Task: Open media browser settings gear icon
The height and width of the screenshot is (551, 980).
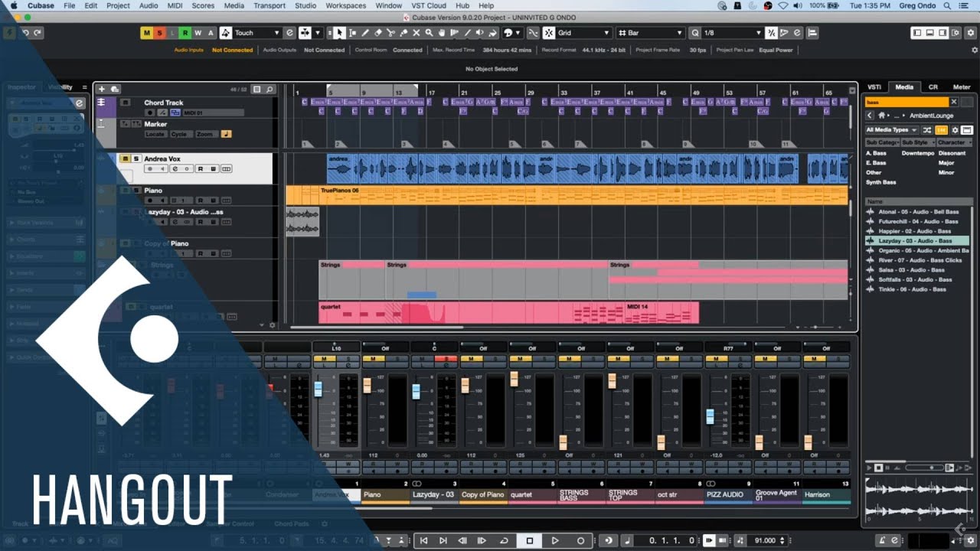Action: click(955, 130)
